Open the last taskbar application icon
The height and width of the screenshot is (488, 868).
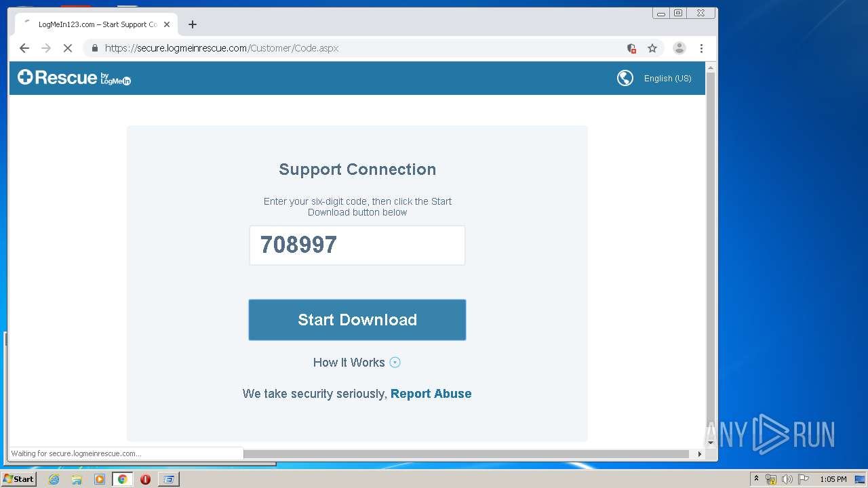[x=168, y=479]
